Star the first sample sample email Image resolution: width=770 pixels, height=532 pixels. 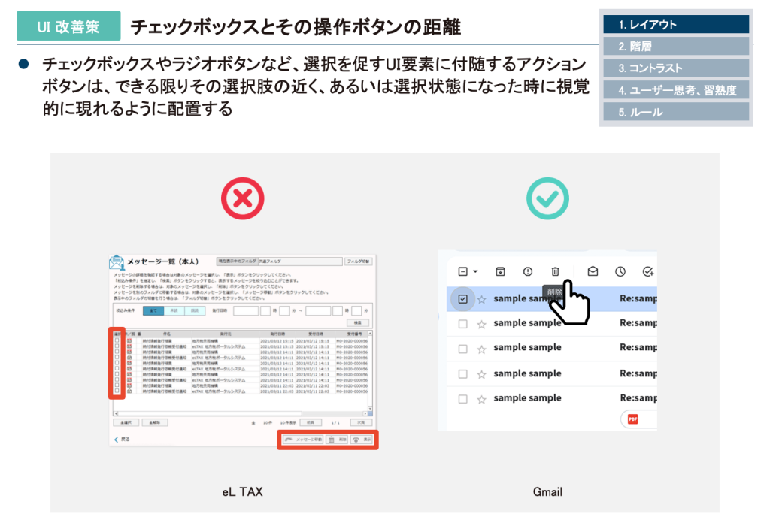pyautogui.click(x=482, y=299)
